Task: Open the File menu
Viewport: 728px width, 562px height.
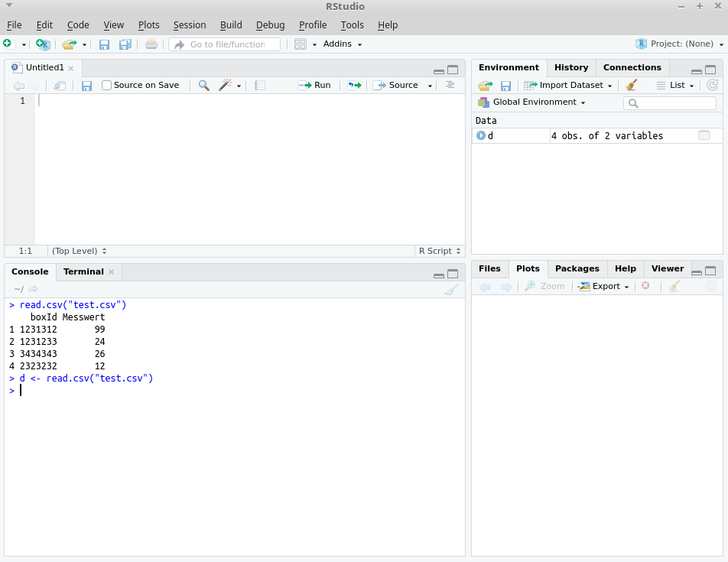Action: (x=14, y=25)
